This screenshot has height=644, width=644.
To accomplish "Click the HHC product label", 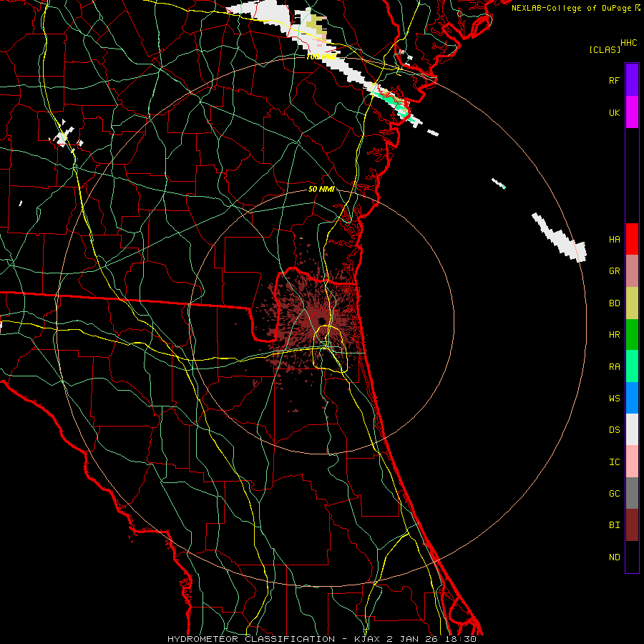I will 629,43.
